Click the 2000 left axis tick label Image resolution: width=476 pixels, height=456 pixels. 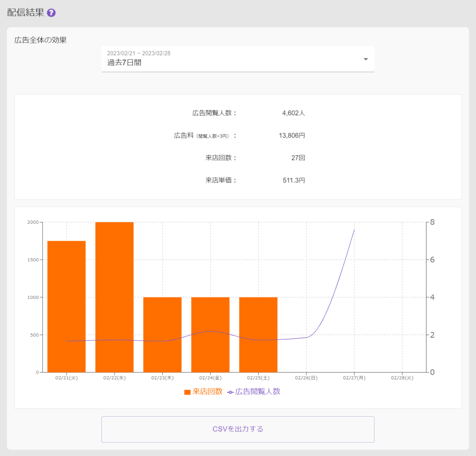pos(33,222)
